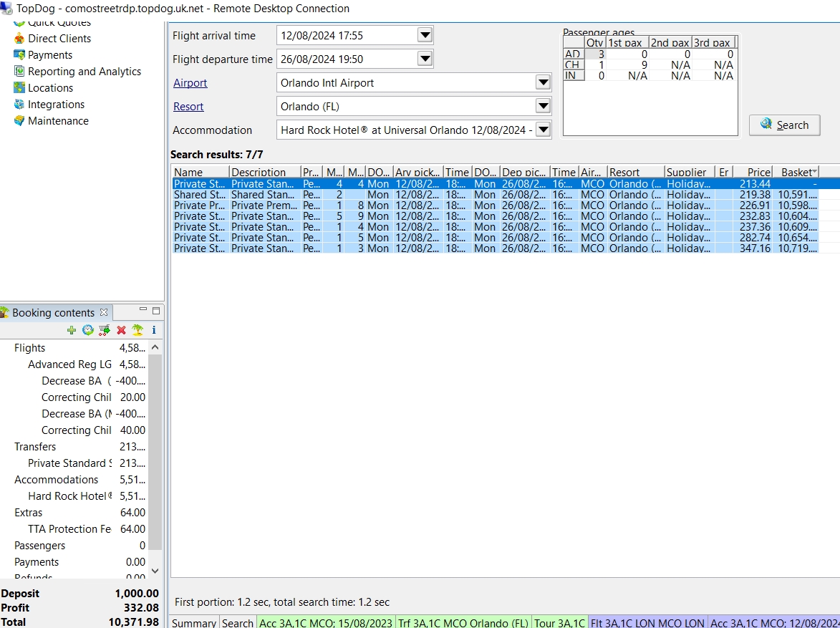Expand the Accommodation dropdown
Screen dimensions: 840x628
coord(543,130)
